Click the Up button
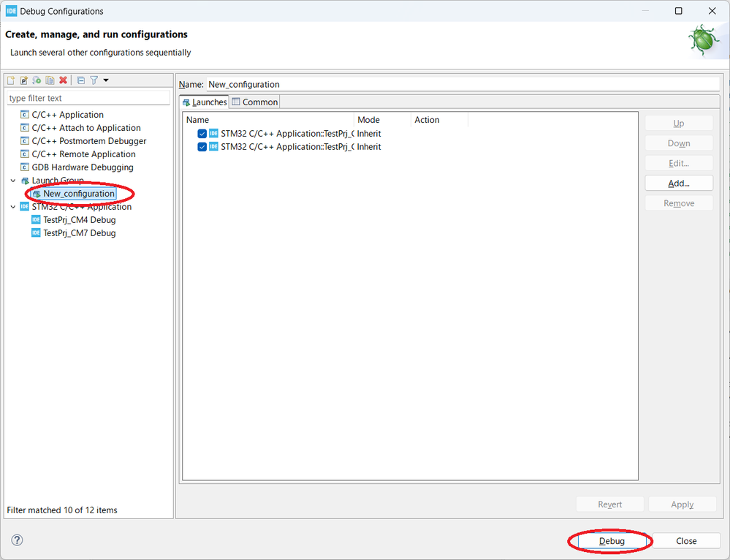The width and height of the screenshot is (730, 560). tap(679, 123)
